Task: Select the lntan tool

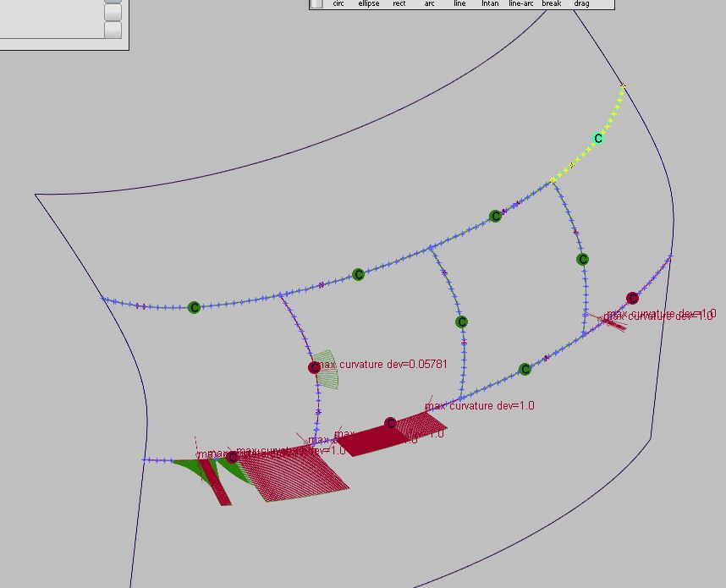Action: pos(490,3)
